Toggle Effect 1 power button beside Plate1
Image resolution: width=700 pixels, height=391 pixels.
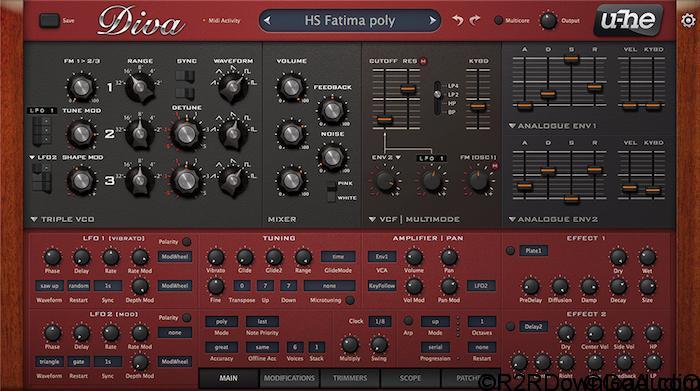click(510, 250)
